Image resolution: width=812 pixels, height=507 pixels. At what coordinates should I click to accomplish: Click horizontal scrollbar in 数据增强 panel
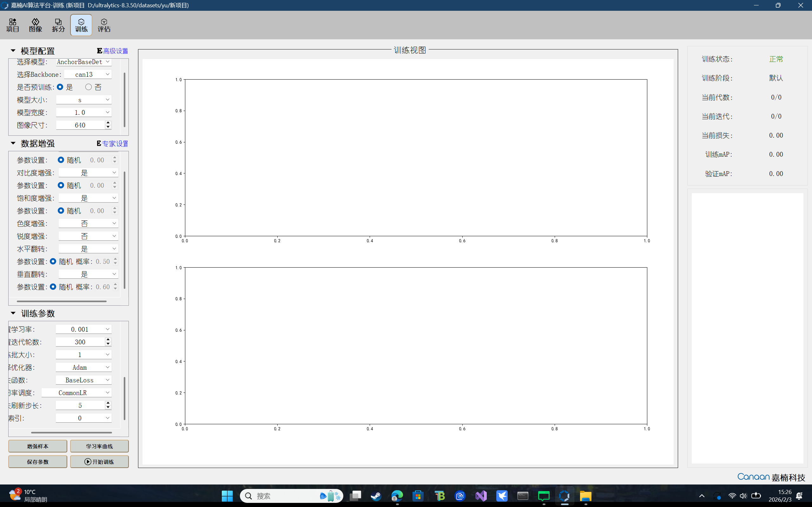tap(62, 301)
